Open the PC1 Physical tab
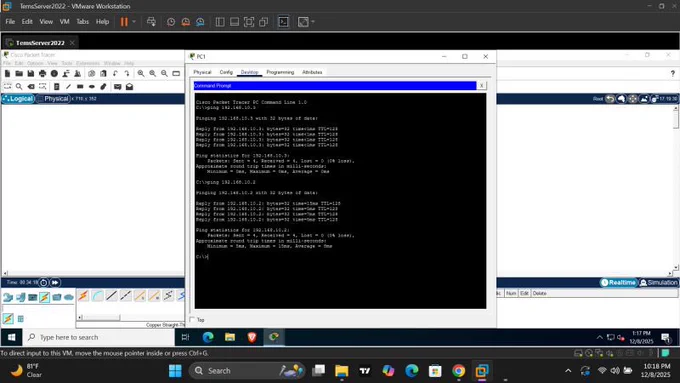 coord(202,72)
